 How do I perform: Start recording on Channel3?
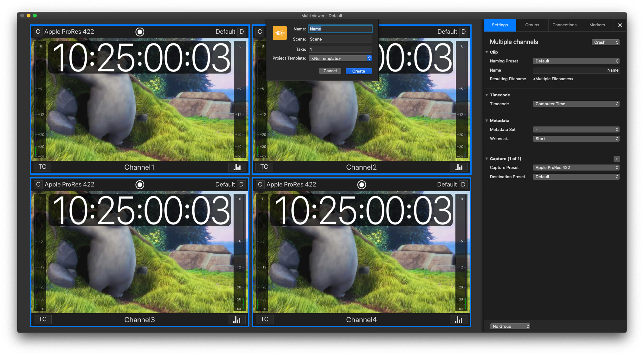(140, 184)
